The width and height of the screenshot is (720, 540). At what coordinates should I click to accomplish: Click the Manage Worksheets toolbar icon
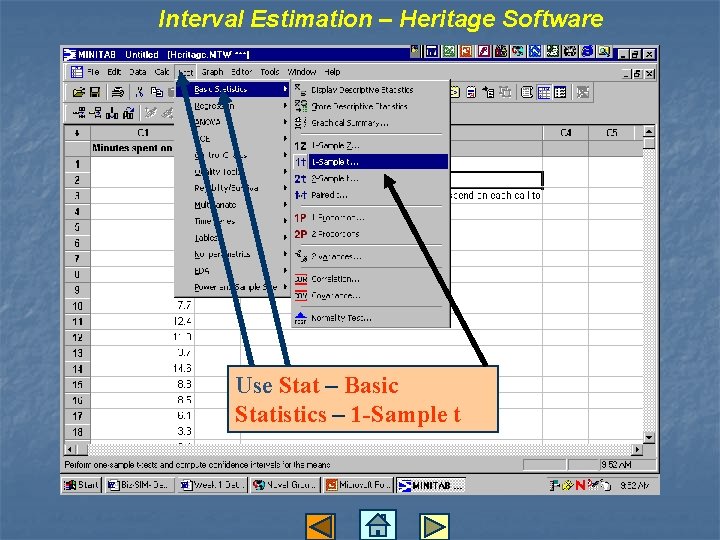click(x=560, y=92)
